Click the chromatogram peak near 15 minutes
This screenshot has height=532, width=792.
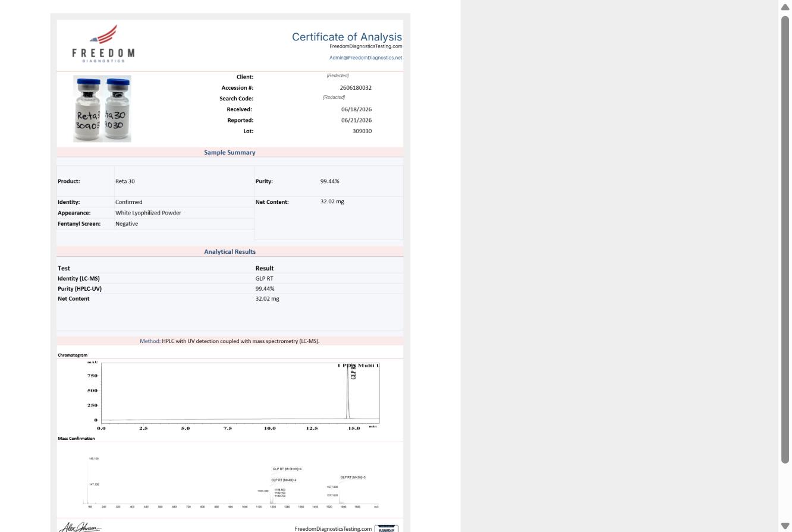coord(348,392)
